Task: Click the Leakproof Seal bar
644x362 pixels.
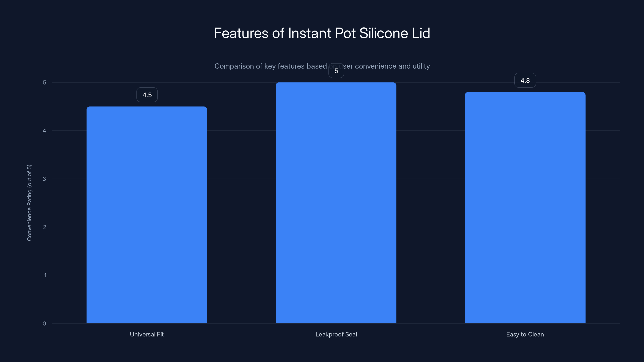Action: (336, 203)
